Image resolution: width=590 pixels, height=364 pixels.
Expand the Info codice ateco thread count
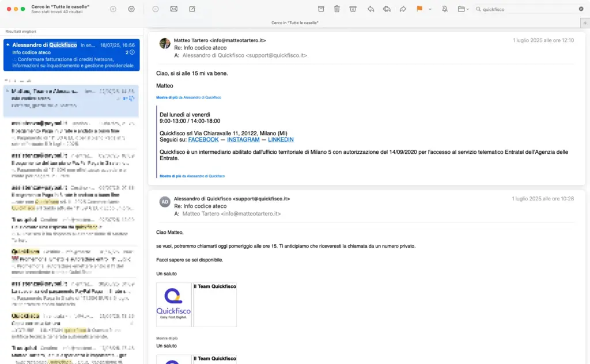click(x=131, y=52)
